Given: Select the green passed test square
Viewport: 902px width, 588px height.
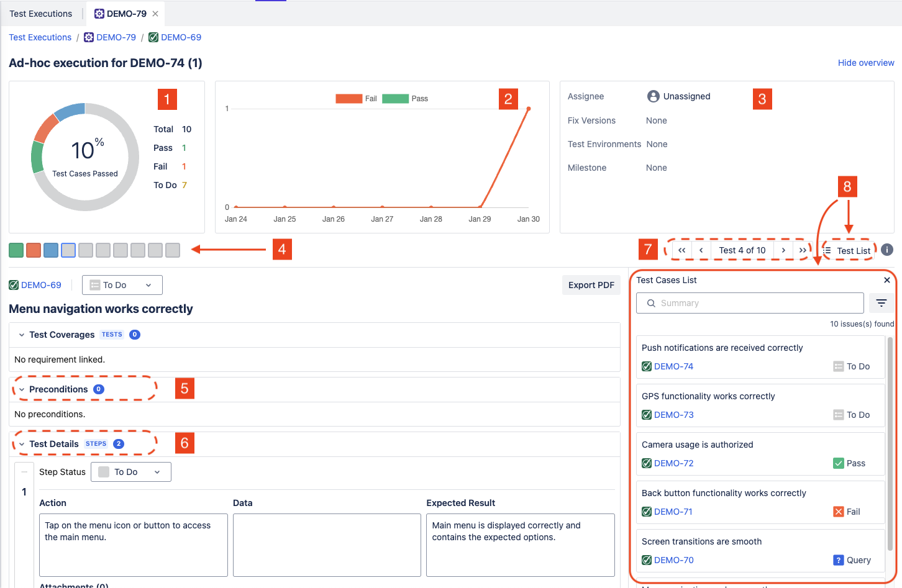Looking at the screenshot, I should pos(16,250).
